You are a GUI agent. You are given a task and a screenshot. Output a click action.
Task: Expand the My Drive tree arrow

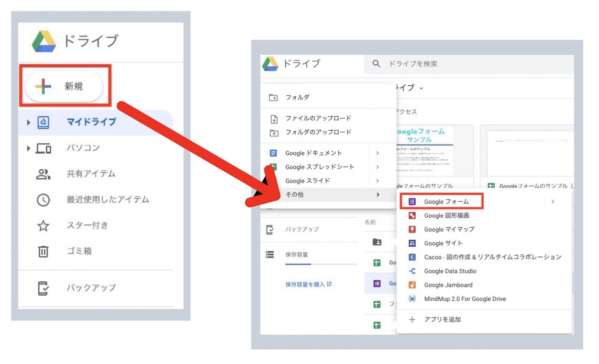point(29,122)
